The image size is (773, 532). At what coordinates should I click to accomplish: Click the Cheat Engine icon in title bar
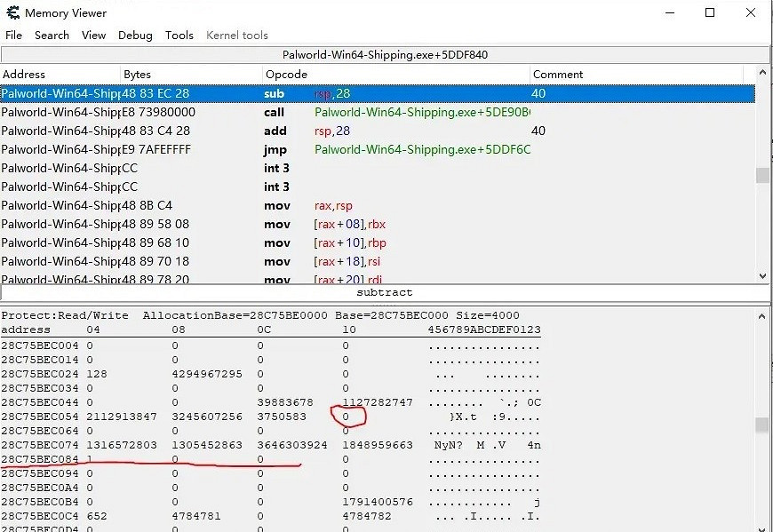13,12
